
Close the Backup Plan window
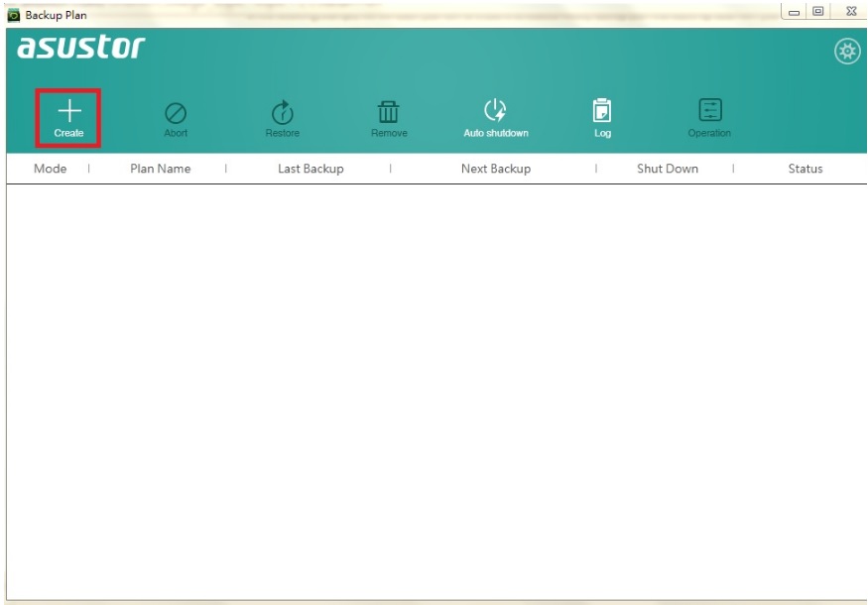[x=851, y=12]
